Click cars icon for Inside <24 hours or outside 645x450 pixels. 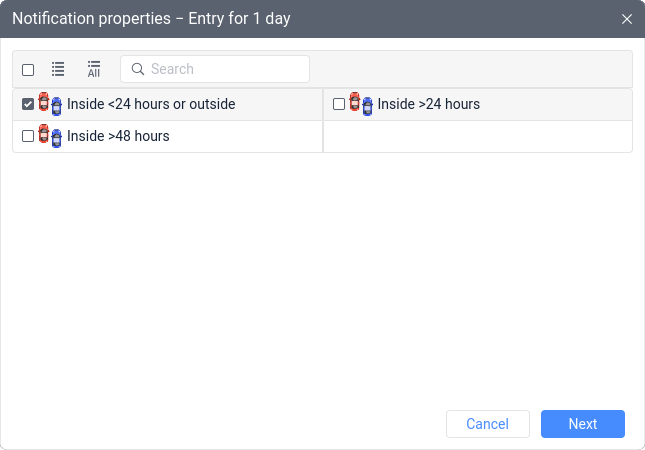[50, 104]
